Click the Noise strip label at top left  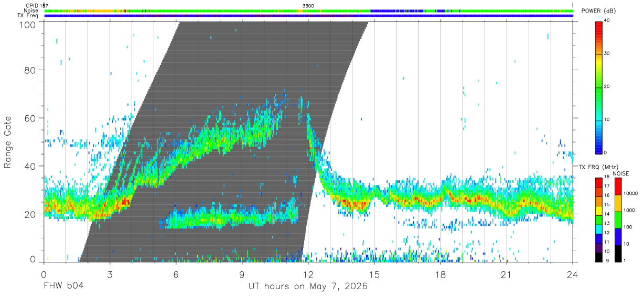coord(31,10)
